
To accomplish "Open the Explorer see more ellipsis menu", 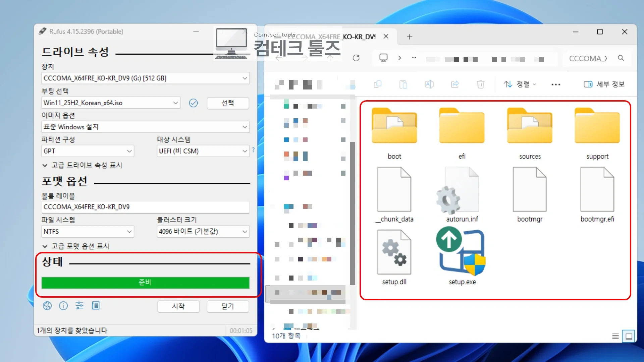I will [x=556, y=84].
